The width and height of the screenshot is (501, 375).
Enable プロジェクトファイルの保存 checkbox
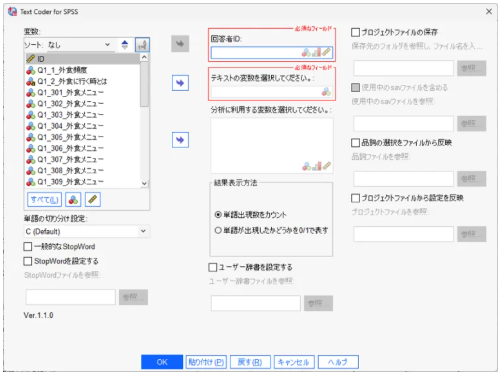click(355, 32)
